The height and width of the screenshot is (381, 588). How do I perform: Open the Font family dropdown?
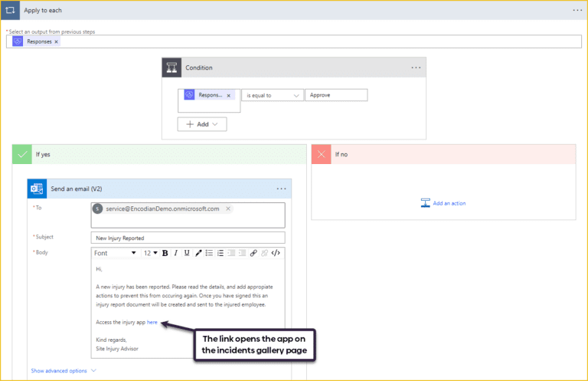click(115, 253)
